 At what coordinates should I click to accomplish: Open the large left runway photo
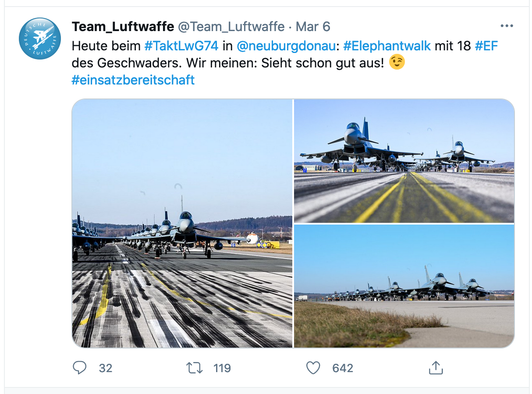click(x=182, y=223)
